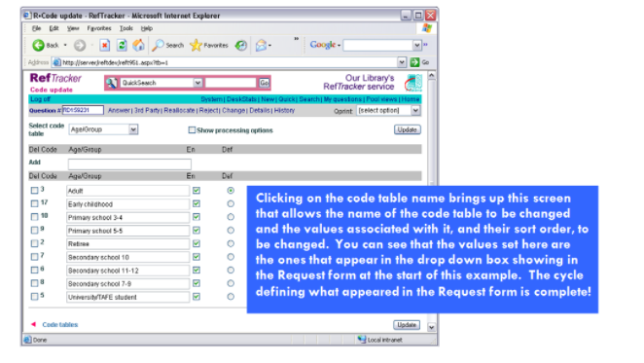This screenshot has height=363, width=644.
Task: Expand the Age/Group code table dropdown
Action: pos(133,129)
